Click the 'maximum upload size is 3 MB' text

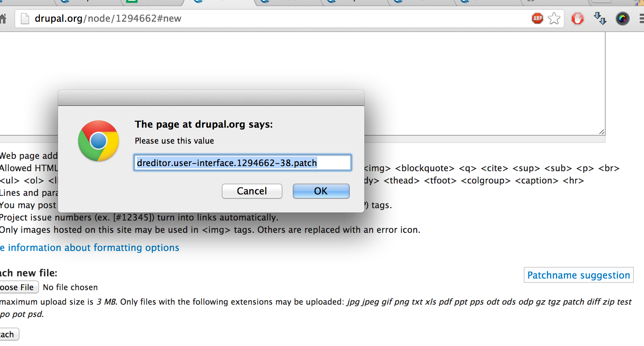click(x=59, y=302)
